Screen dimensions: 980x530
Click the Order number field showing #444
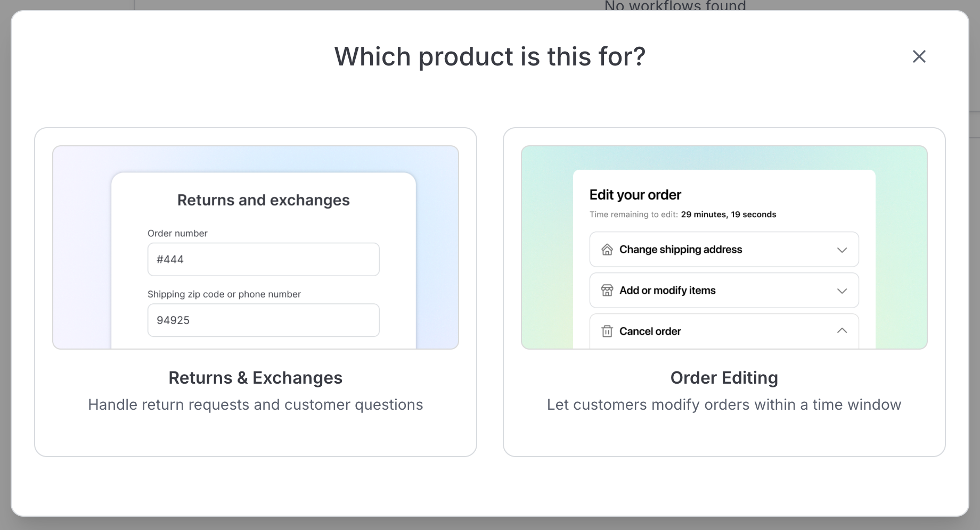point(263,260)
